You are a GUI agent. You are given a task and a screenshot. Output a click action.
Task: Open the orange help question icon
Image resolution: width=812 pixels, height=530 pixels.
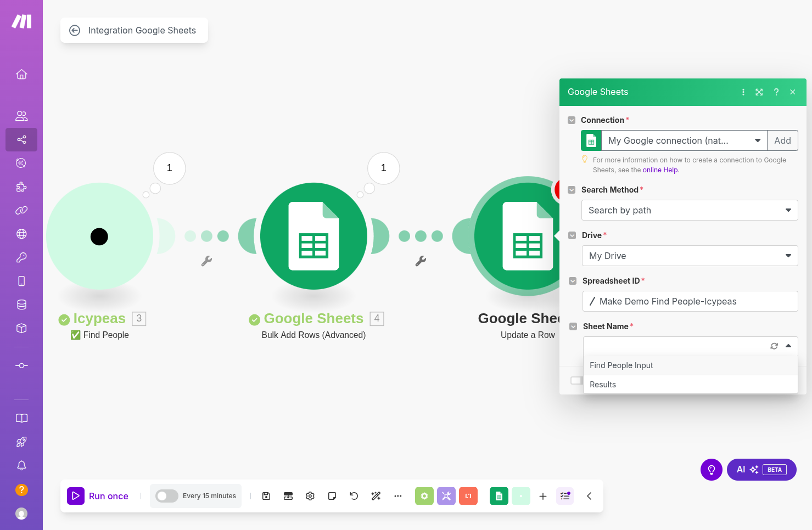(x=21, y=489)
